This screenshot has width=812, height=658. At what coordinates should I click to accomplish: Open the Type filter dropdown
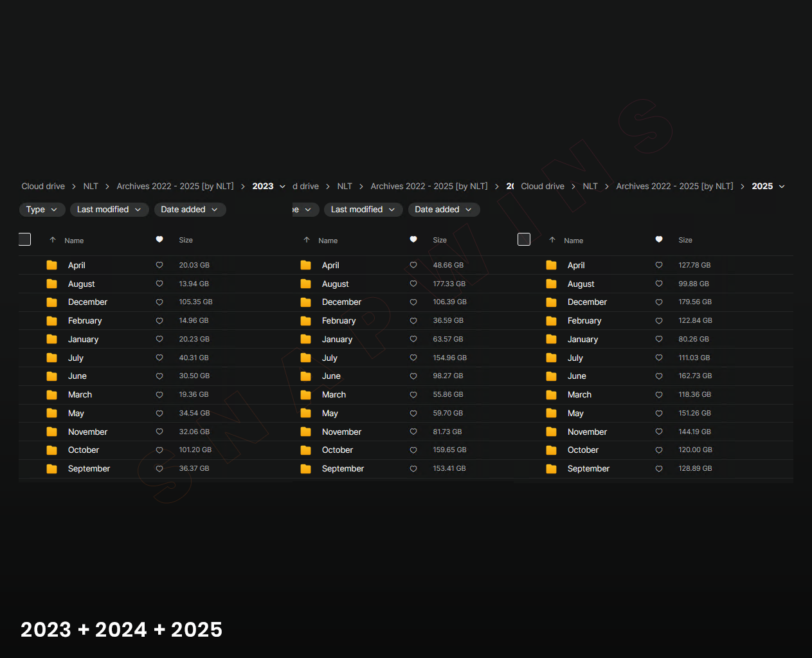click(42, 210)
